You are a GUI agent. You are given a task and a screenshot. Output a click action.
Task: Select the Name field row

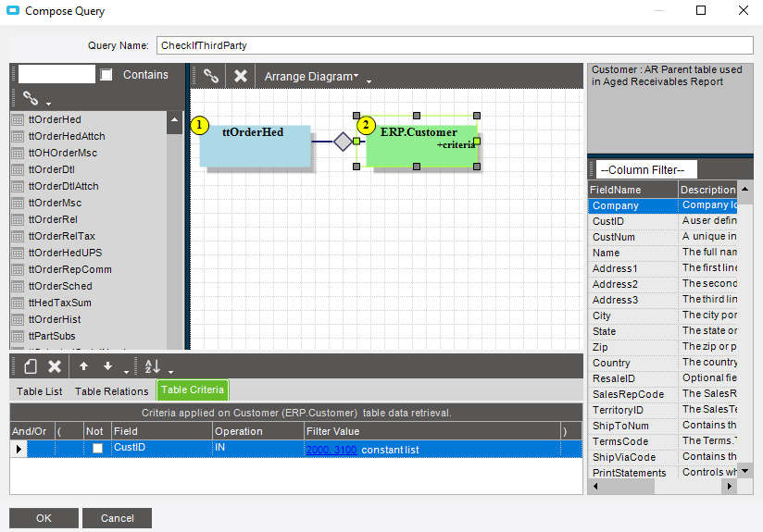click(x=662, y=253)
